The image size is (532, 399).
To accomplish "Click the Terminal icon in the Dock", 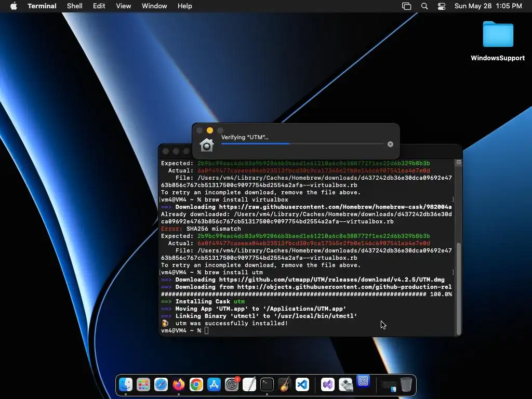I will (267, 384).
